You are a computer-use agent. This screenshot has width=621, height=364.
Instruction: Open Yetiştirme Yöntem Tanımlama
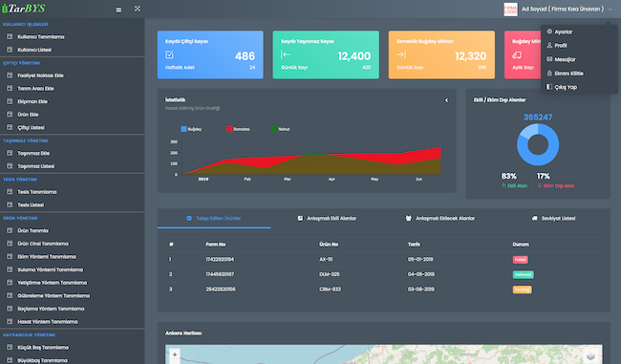[x=52, y=283]
